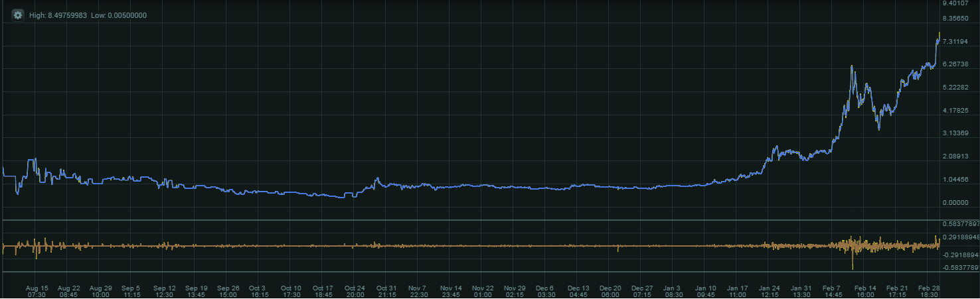Click the 4.17825 price axis label
The image size is (980, 299).
coord(956,111)
